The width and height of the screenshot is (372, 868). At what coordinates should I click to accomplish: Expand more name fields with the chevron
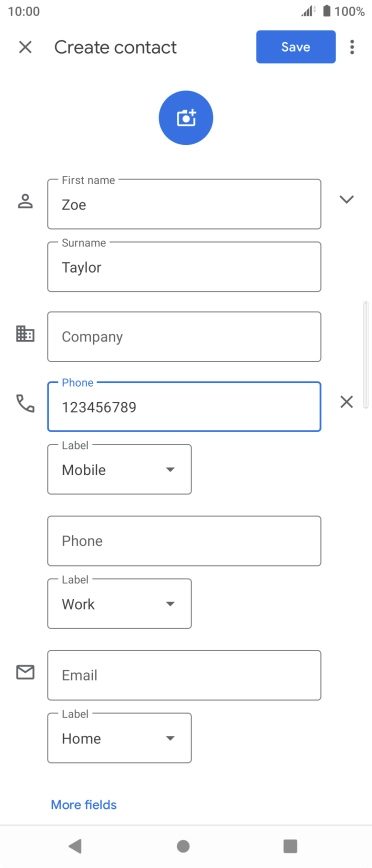(x=347, y=199)
